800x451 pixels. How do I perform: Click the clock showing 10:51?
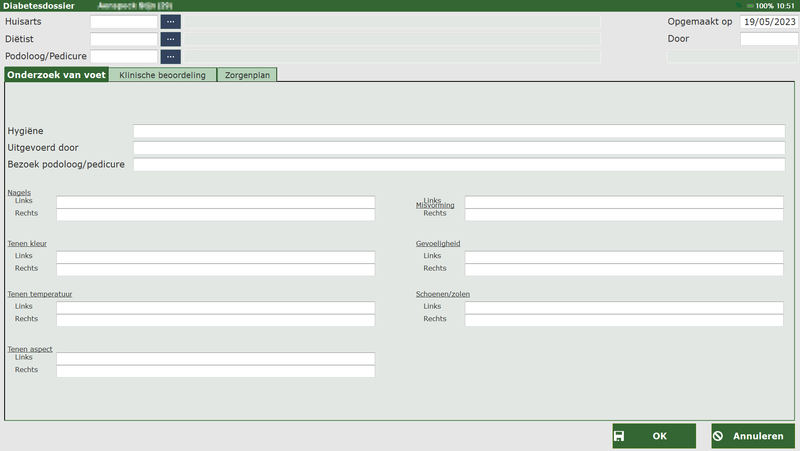786,6
